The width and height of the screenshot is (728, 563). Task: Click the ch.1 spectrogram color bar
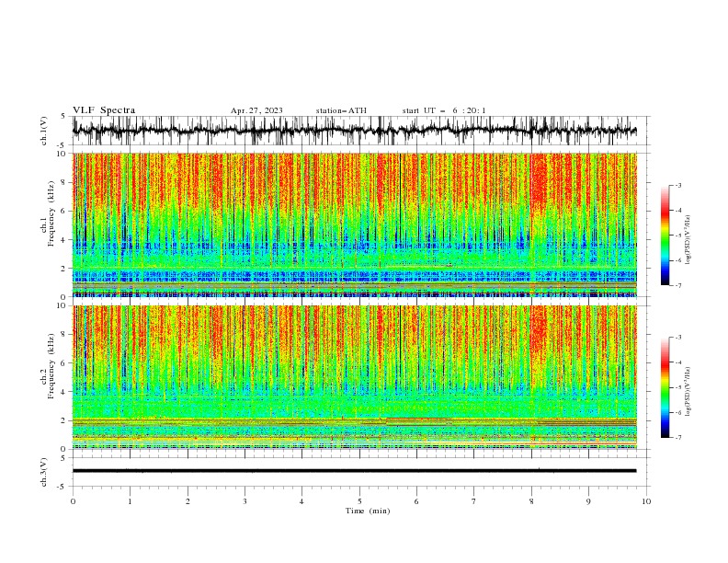click(x=665, y=236)
